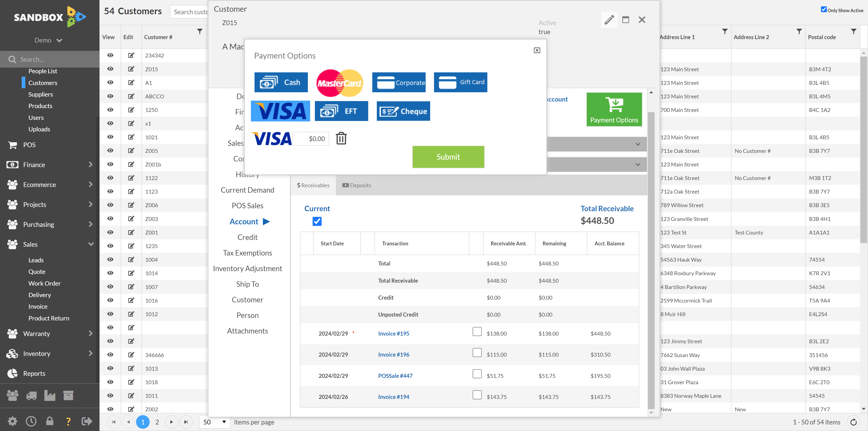Viewport: 868px width, 431px height.
Task: Expand the Projects menu section
Action: [x=50, y=205]
